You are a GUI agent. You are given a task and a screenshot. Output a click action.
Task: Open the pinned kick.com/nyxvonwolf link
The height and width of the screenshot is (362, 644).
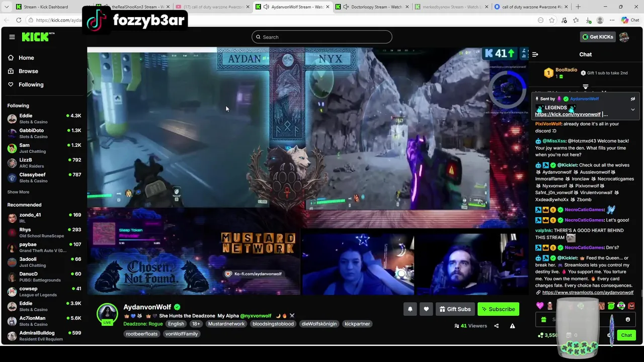click(x=568, y=115)
